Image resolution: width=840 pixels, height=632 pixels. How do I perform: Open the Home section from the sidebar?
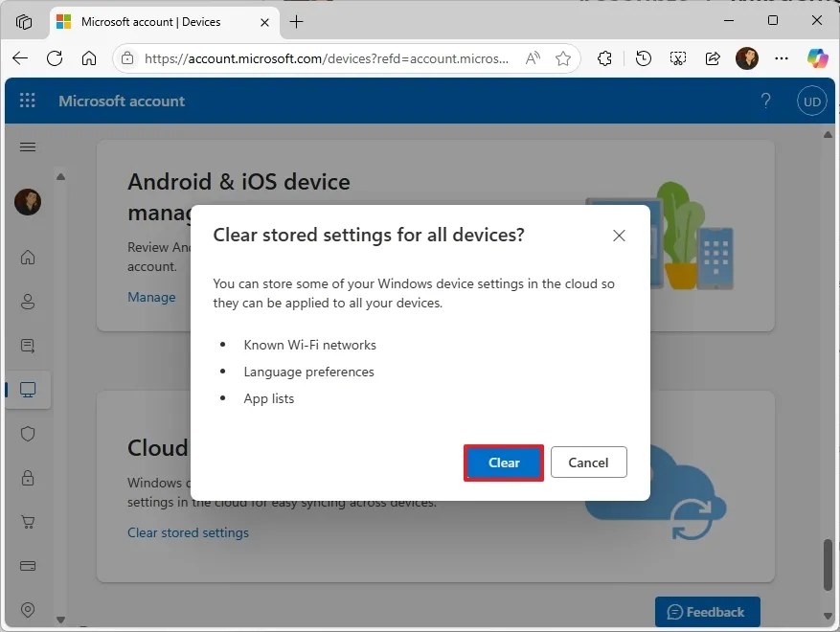tap(28, 257)
